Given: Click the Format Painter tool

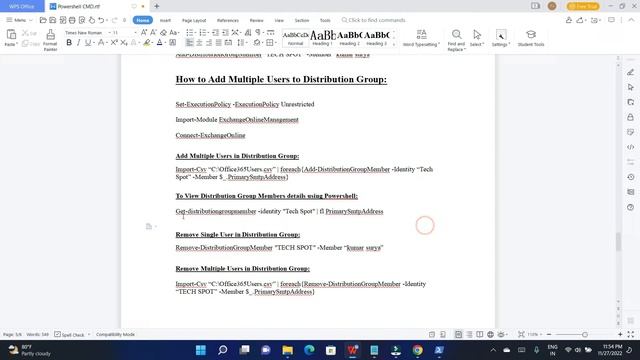Looking at the screenshot, I should coord(50,40).
